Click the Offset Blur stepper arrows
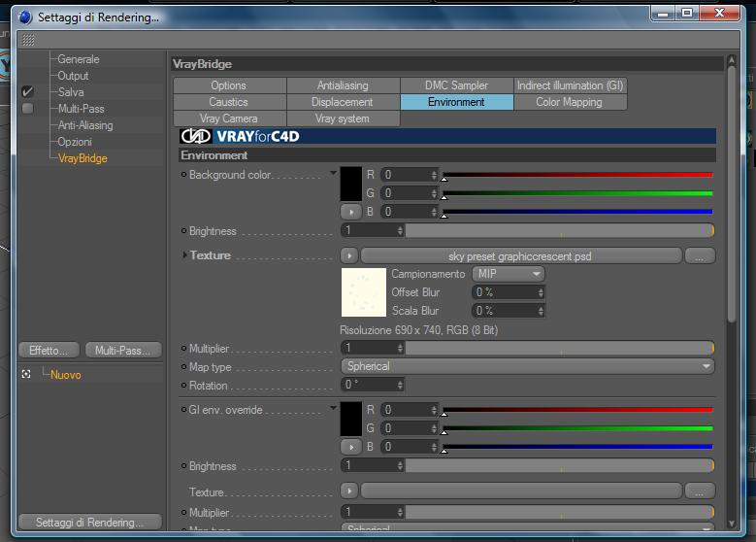 coord(541,292)
